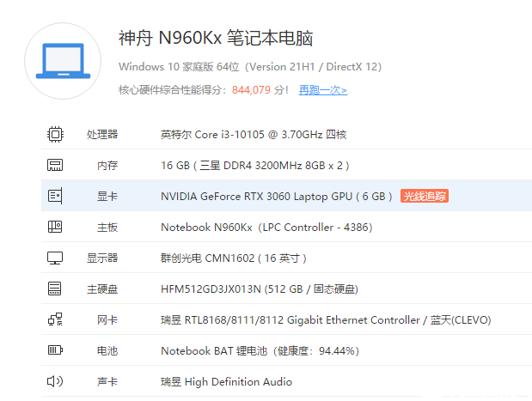This screenshot has height=401, width=532.
Task: Click the network card icon
Action: pyautogui.click(x=55, y=319)
